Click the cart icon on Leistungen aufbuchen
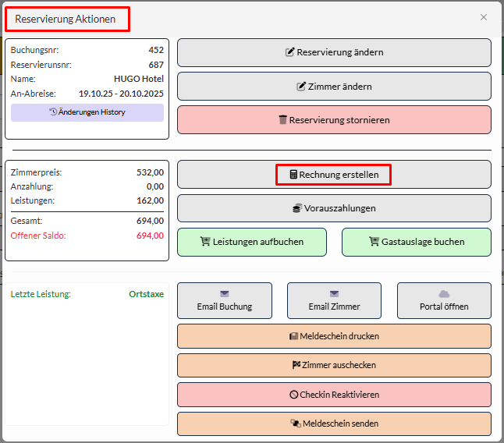 click(206, 242)
